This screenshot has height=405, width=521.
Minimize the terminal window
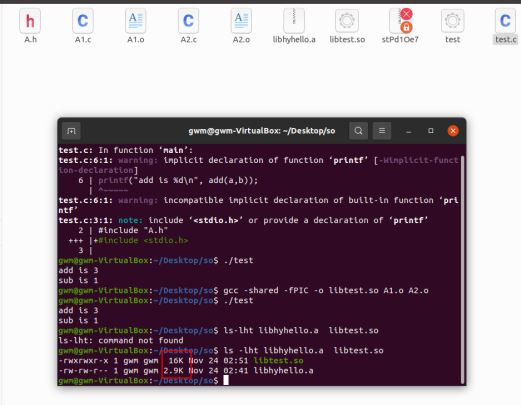409,131
